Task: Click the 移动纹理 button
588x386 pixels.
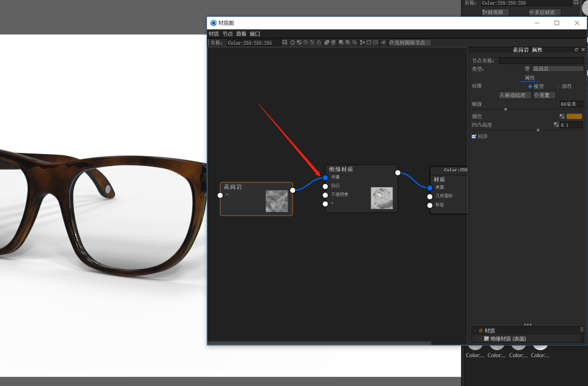Action: (515, 95)
